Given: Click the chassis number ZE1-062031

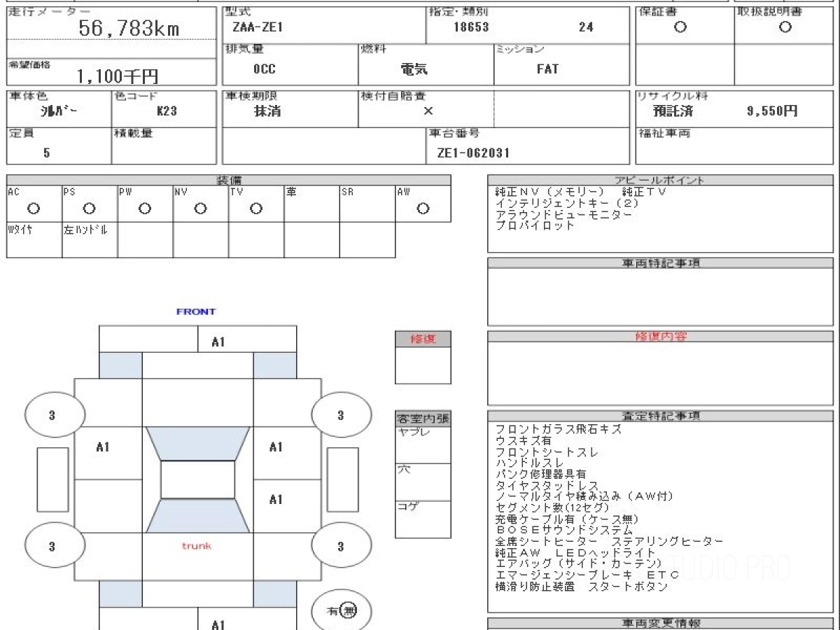Looking at the screenshot, I should tap(473, 153).
